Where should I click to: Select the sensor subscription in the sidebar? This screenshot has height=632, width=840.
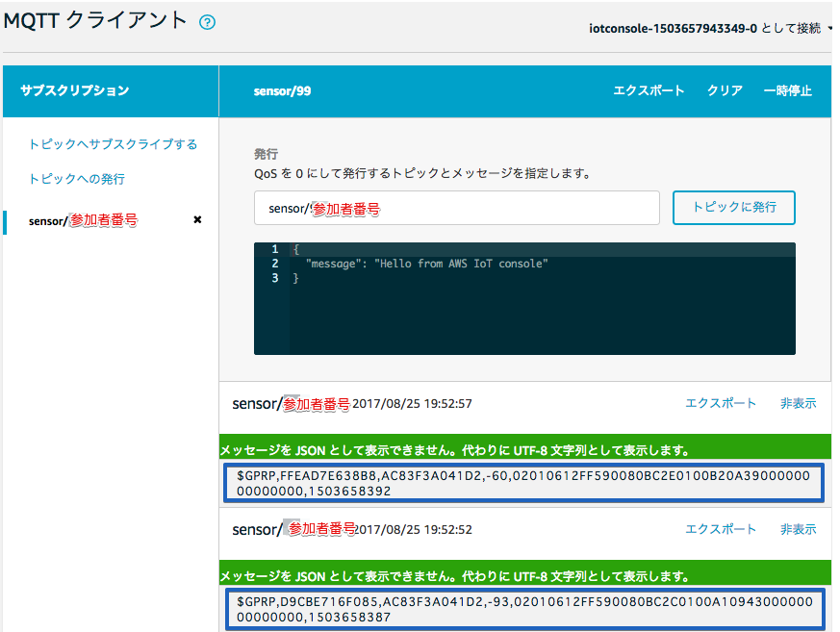(x=83, y=220)
